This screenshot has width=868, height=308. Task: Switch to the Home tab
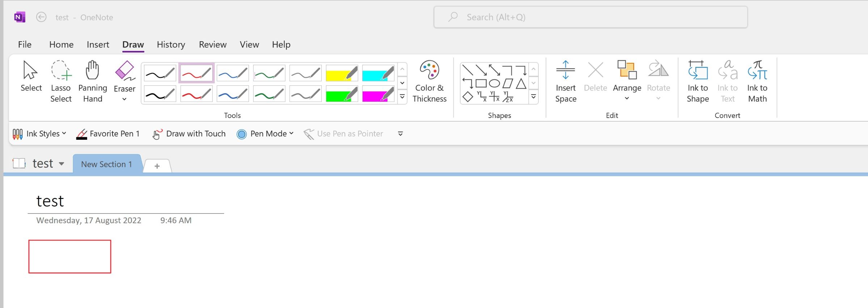[61, 45]
